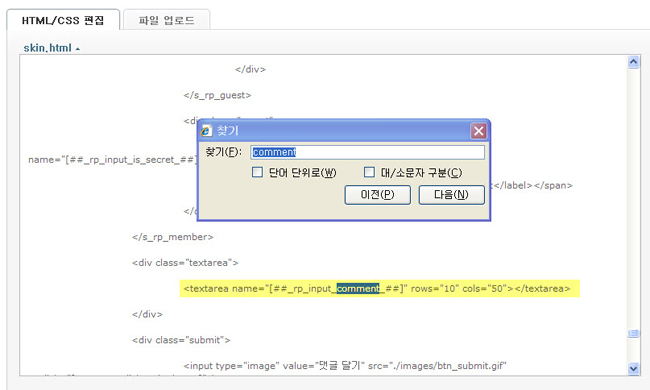Click the </s_rp_guest> line in editor
650x390 pixels.
click(x=217, y=95)
